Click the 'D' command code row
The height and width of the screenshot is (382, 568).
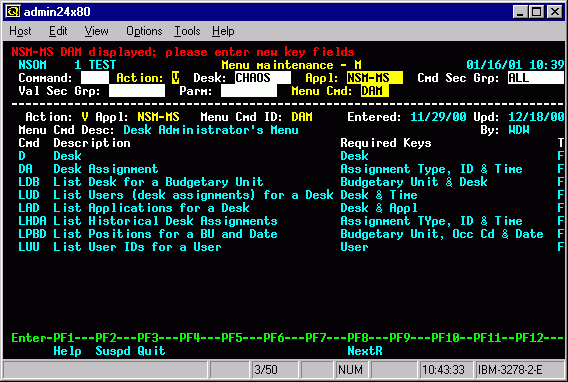pos(22,156)
